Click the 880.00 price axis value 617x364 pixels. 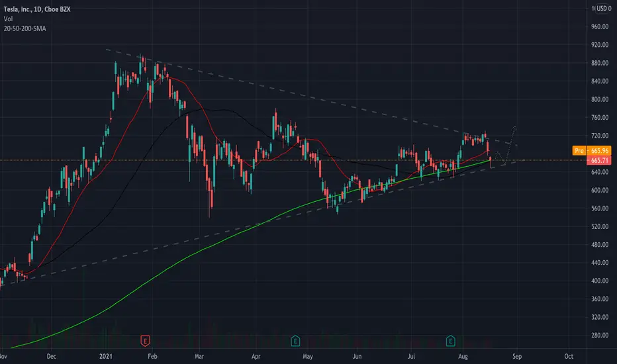click(600, 63)
